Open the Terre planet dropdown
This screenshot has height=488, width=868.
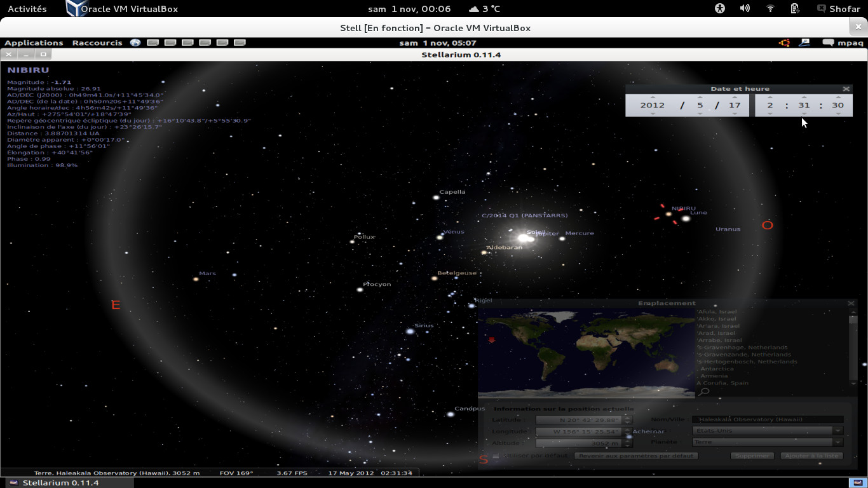click(837, 442)
